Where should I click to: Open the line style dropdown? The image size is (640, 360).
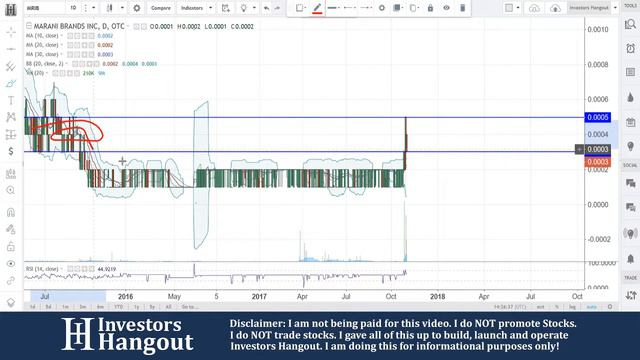coord(333,8)
